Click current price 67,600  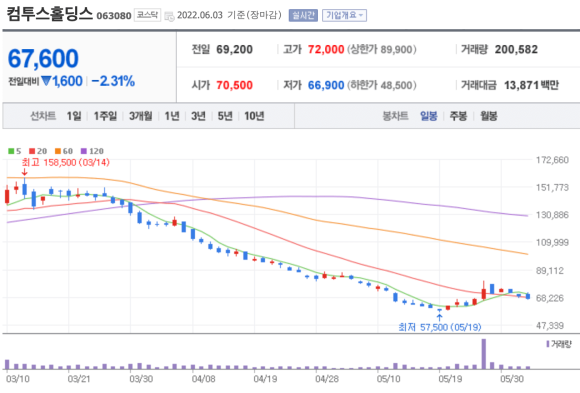click(43, 58)
